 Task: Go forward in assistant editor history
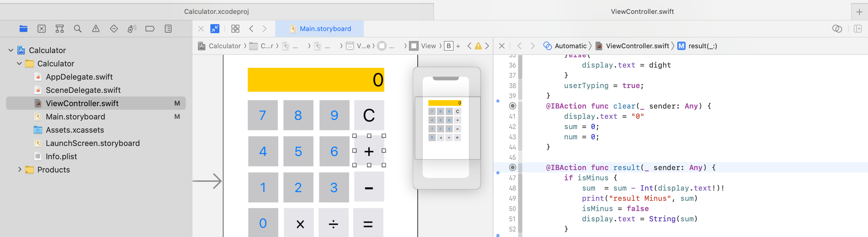[x=533, y=46]
